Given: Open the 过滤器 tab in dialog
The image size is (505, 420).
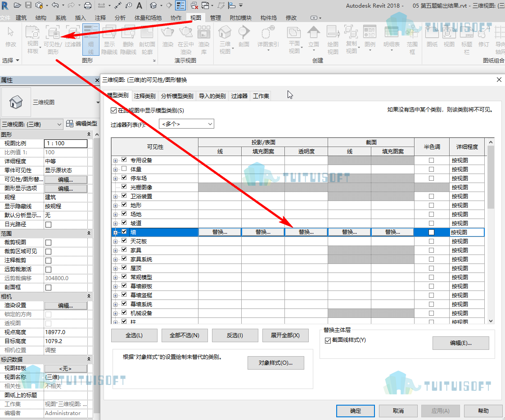Looking at the screenshot, I should tap(239, 96).
